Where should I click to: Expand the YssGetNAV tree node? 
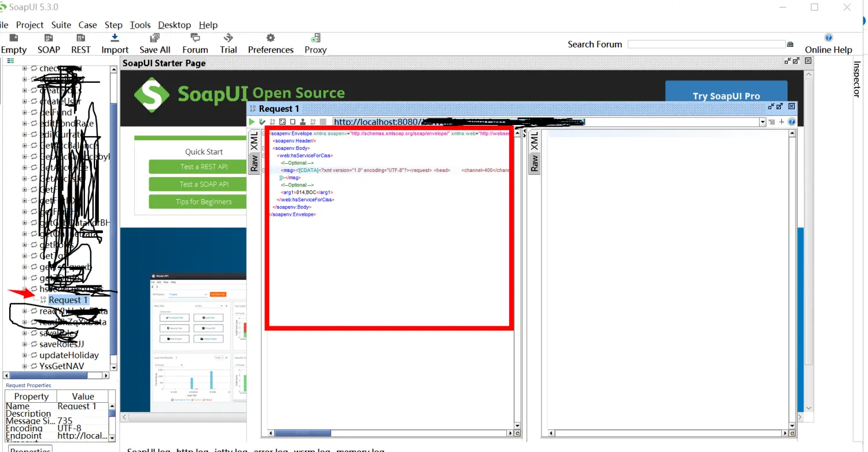click(x=24, y=366)
